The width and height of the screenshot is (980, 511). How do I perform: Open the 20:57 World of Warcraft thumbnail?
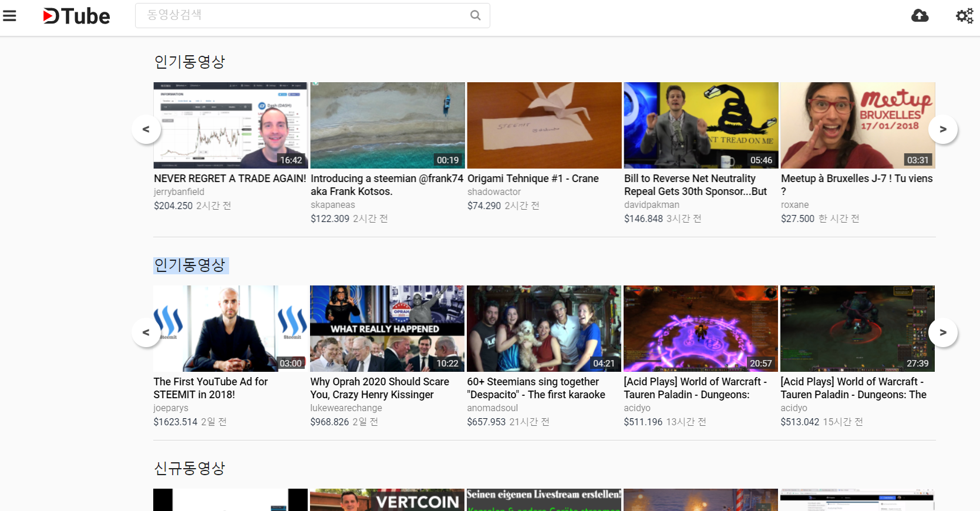coord(701,329)
